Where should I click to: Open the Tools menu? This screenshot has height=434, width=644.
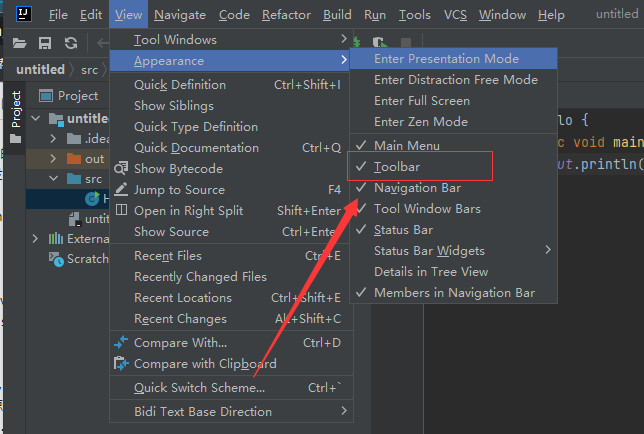point(415,15)
